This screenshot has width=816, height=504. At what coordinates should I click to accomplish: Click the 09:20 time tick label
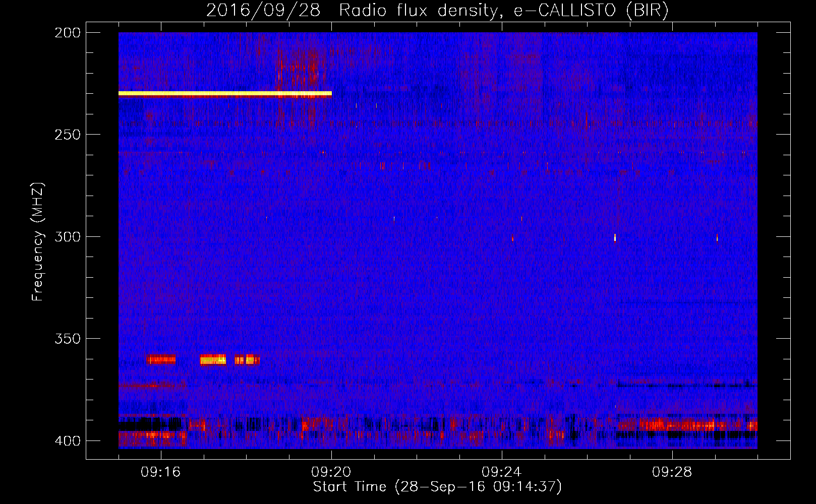pyautogui.click(x=331, y=472)
